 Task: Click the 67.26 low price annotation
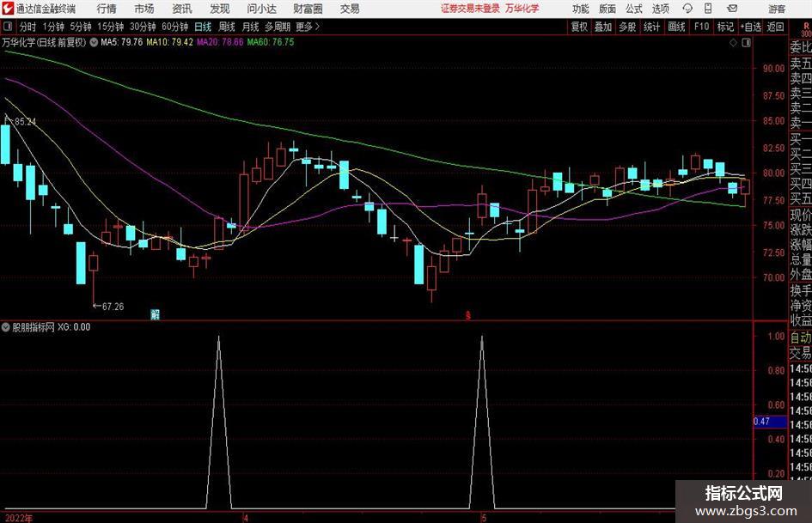tap(113, 307)
